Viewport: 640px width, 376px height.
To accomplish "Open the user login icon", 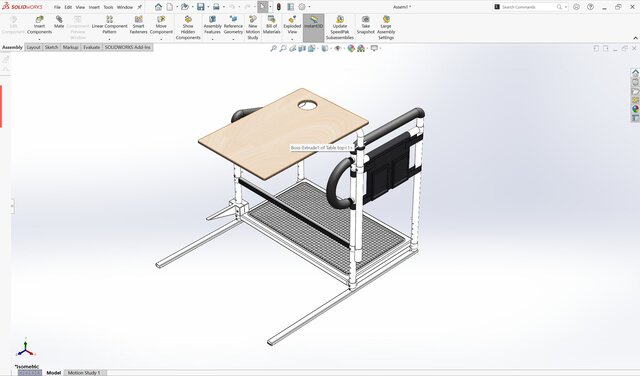I will [x=576, y=7].
